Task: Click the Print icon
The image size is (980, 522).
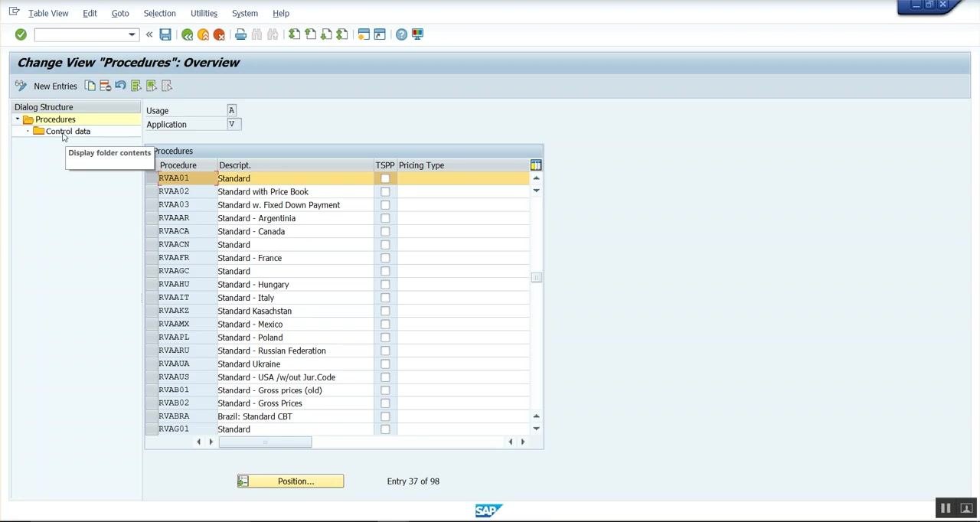Action: (240, 34)
